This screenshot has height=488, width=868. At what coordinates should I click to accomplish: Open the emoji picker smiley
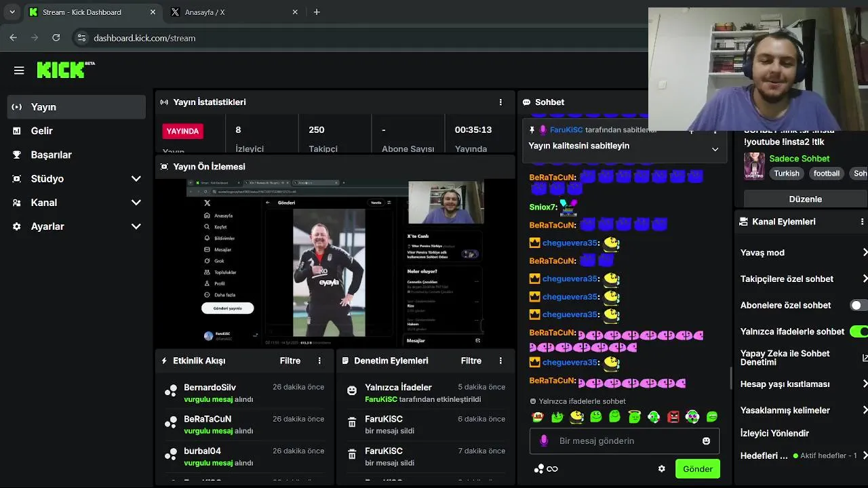pos(706,441)
